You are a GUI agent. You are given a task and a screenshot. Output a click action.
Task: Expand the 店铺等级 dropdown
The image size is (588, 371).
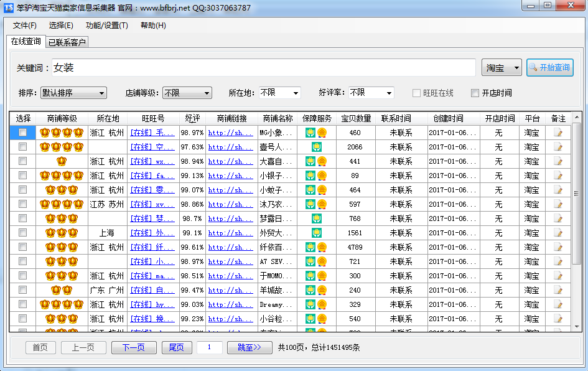point(187,93)
